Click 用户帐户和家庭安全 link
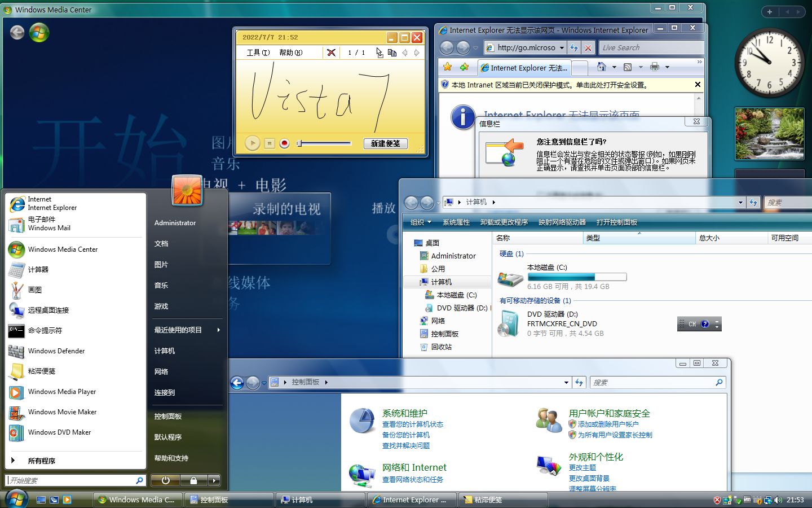This screenshot has height=508, width=812. [610, 413]
